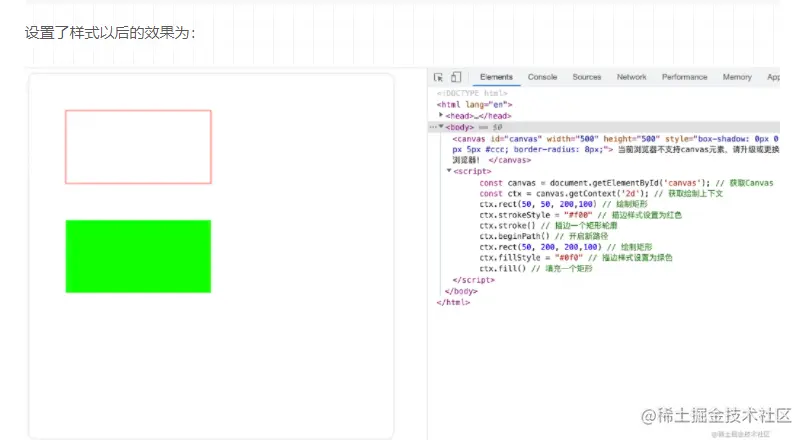Viewport: 807px width, 440px height.
Task: Open the Sources tab
Action: [587, 77]
